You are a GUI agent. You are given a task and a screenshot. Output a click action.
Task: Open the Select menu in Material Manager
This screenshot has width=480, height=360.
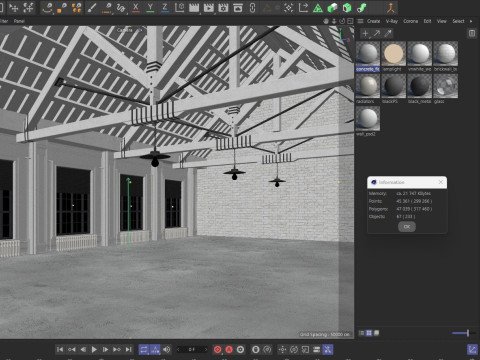(458, 21)
